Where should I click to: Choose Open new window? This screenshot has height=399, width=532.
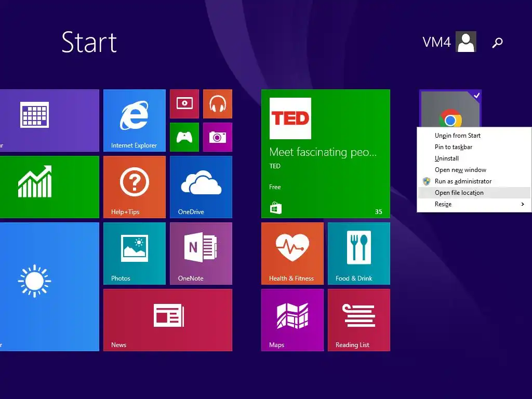474,170
